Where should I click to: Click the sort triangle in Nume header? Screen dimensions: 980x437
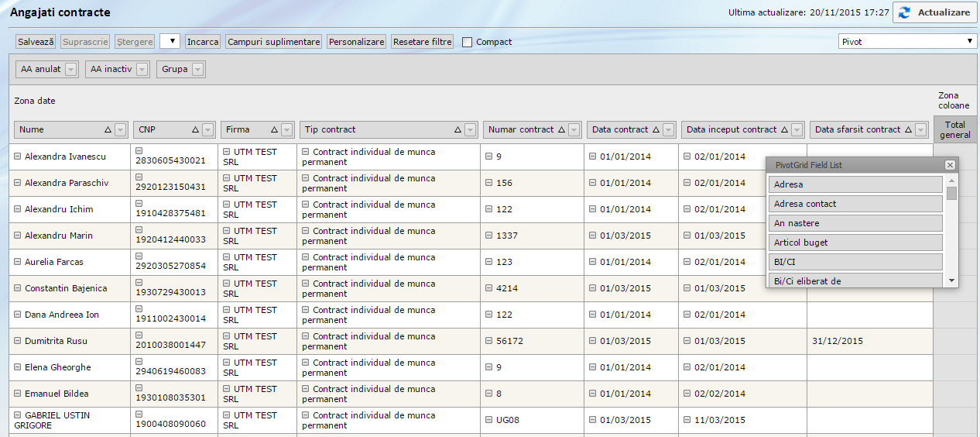pyautogui.click(x=108, y=130)
